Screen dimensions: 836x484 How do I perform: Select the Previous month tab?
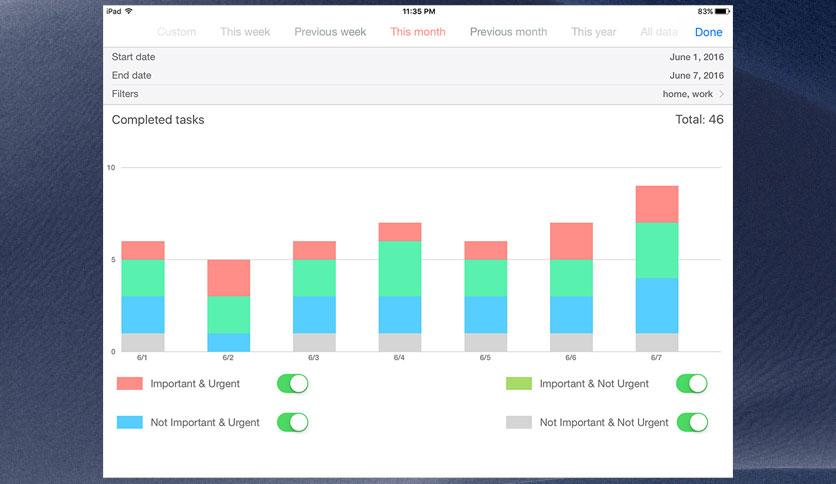click(508, 32)
